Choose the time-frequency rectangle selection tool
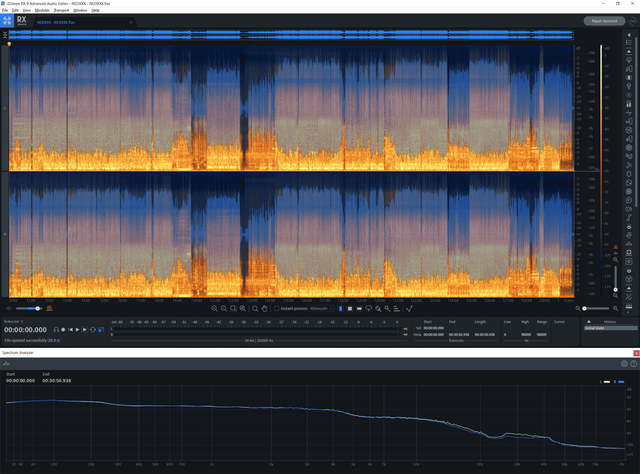640x474 pixels. 350,309
